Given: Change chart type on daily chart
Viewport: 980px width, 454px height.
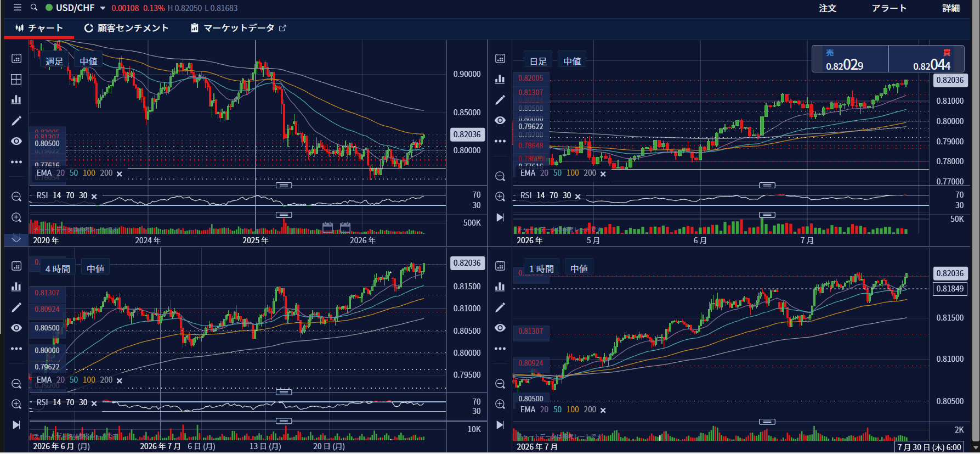Looking at the screenshot, I should pos(500,79).
